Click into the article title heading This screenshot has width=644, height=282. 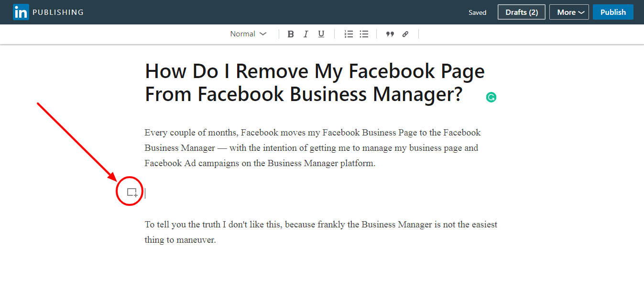pyautogui.click(x=315, y=83)
